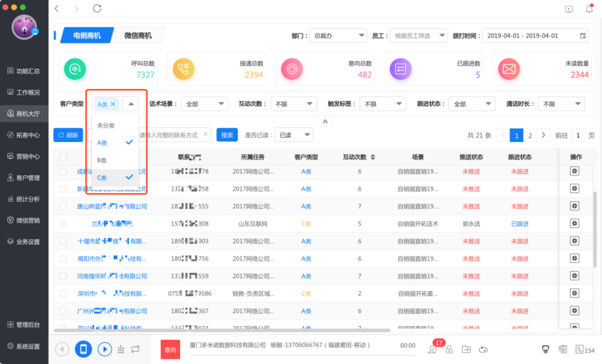Open 客户管理 in the sidebar

pyautogui.click(x=24, y=178)
